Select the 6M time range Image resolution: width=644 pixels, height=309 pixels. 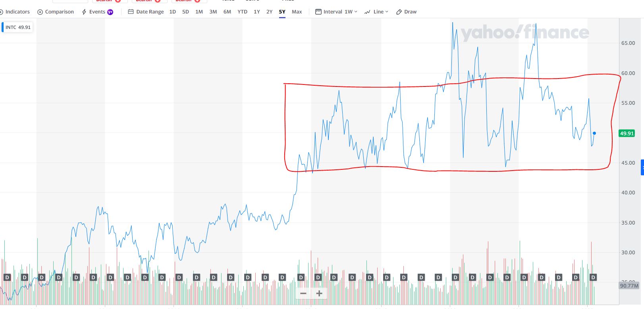(x=227, y=12)
